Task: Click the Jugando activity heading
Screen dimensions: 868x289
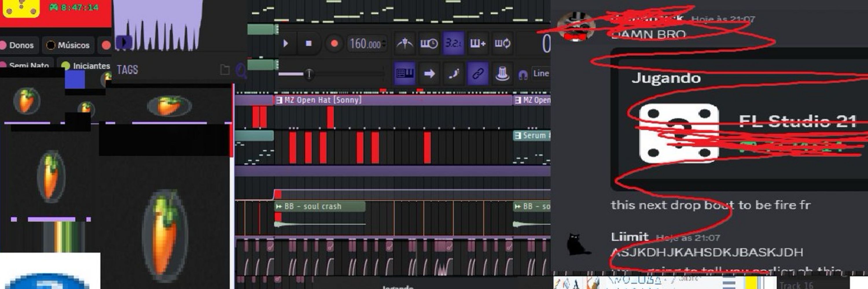Action: point(666,78)
